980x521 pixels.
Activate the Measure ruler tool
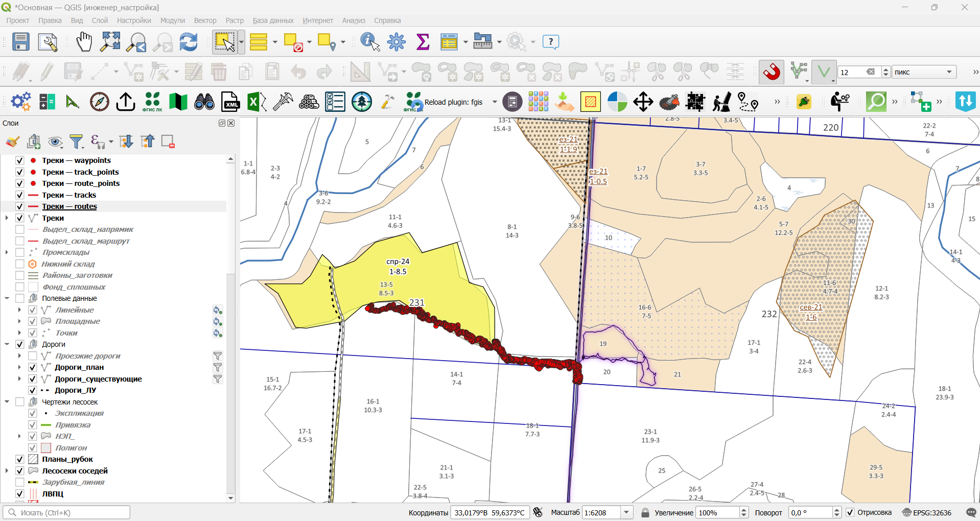pos(483,41)
